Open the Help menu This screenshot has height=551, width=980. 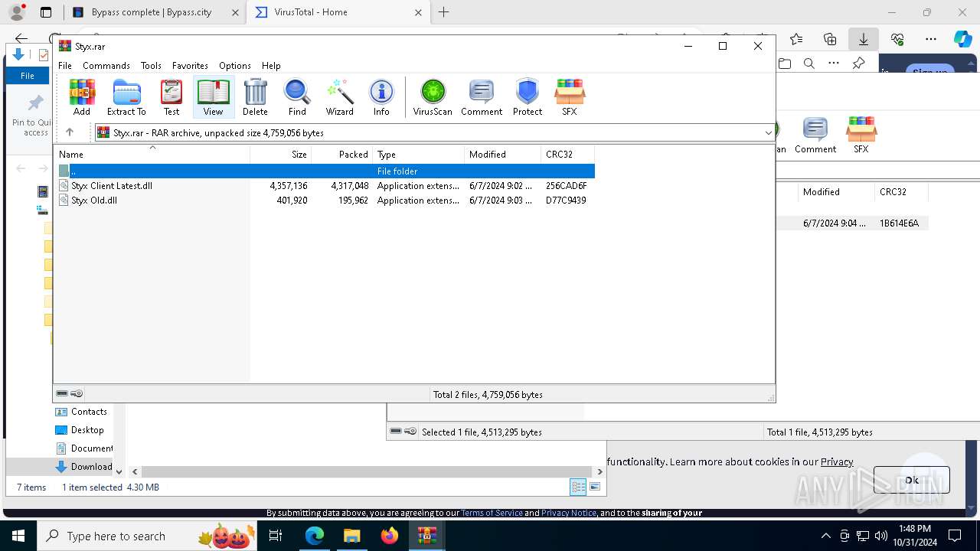pos(271,66)
